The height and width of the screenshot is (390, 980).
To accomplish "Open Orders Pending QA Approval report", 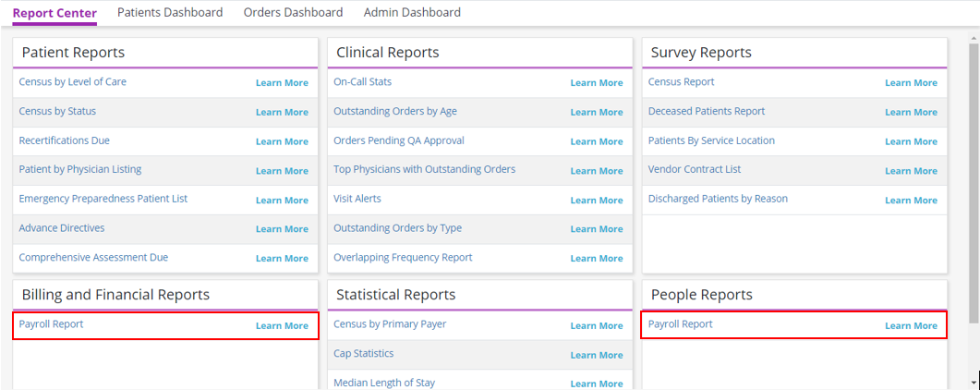I will point(399,140).
